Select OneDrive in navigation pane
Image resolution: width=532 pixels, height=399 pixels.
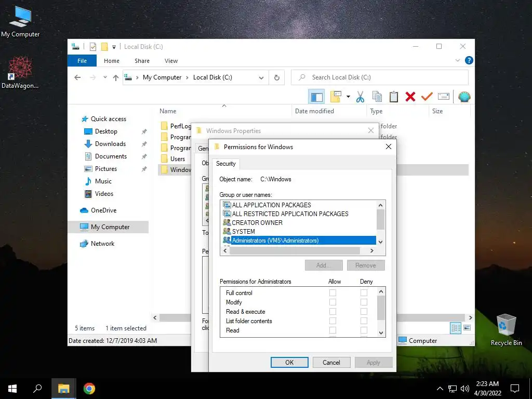point(103,210)
